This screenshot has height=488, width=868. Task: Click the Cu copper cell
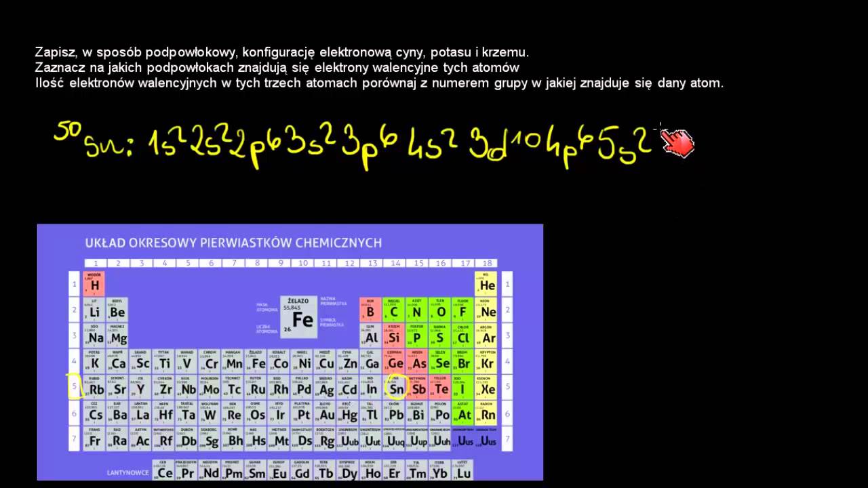(325, 361)
